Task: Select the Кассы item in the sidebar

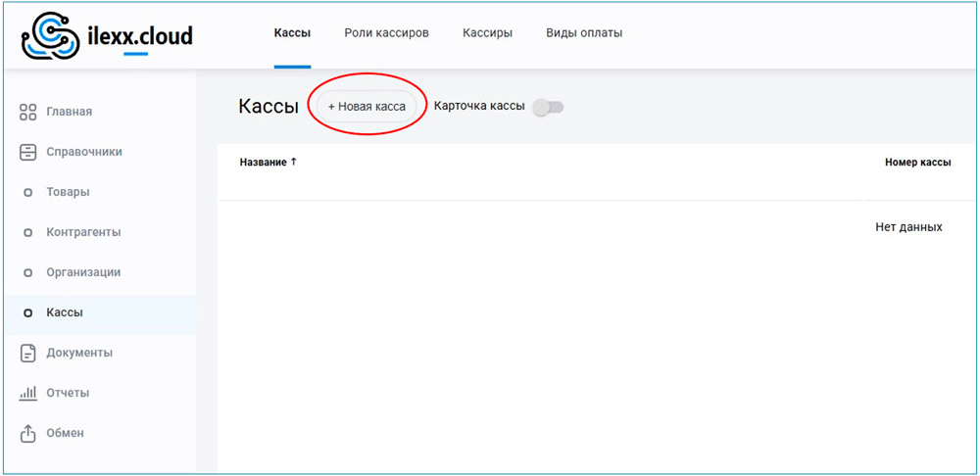Action: coord(65,312)
